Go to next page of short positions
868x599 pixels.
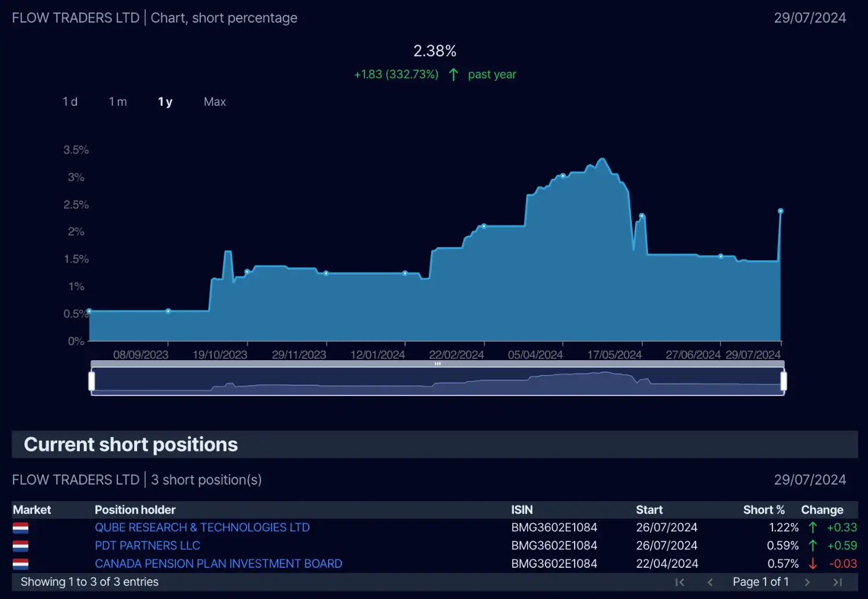coord(807,582)
